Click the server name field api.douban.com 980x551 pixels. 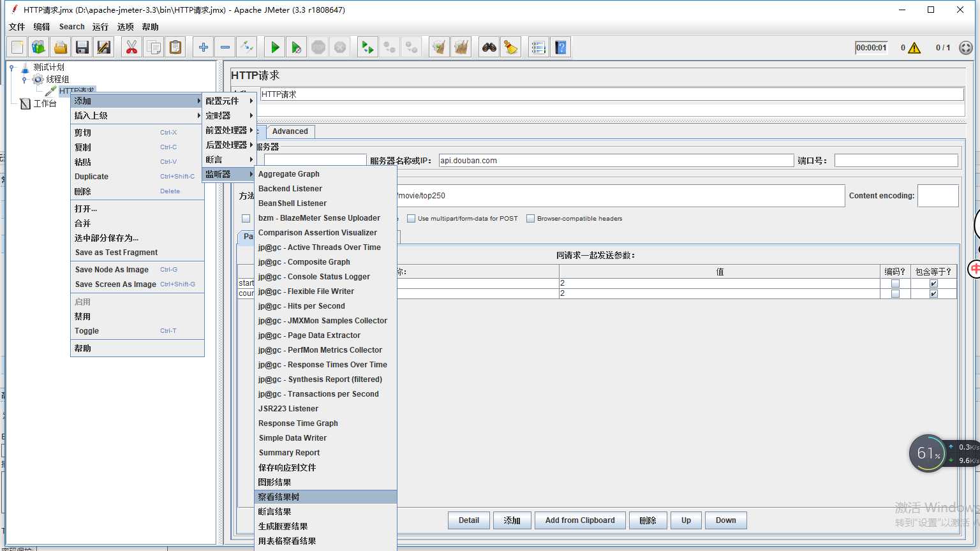[616, 161]
